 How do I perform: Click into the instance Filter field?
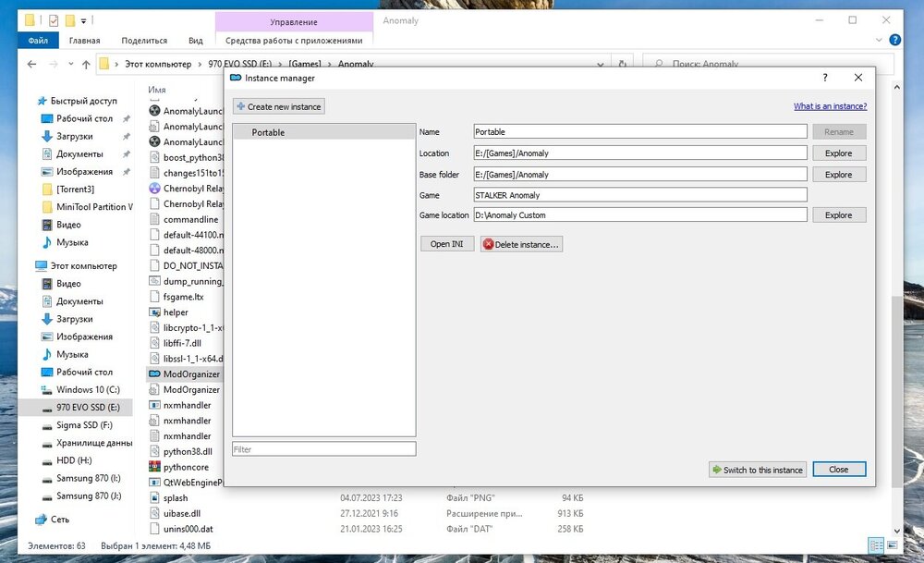coord(323,449)
